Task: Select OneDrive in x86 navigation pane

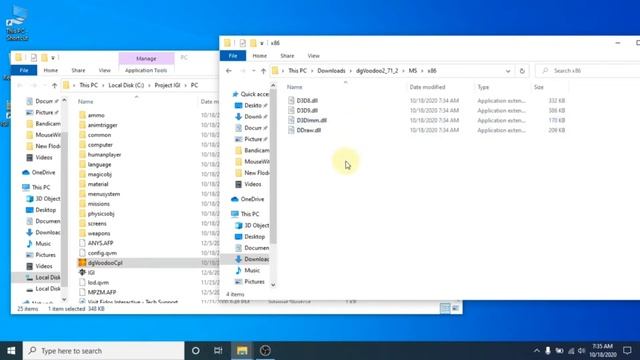Action: [x=248, y=199]
